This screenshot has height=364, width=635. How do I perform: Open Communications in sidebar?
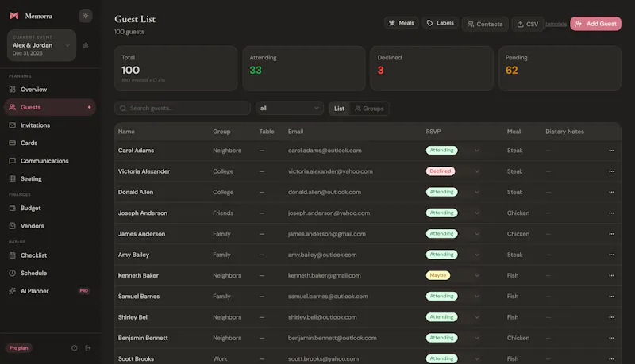click(49, 160)
